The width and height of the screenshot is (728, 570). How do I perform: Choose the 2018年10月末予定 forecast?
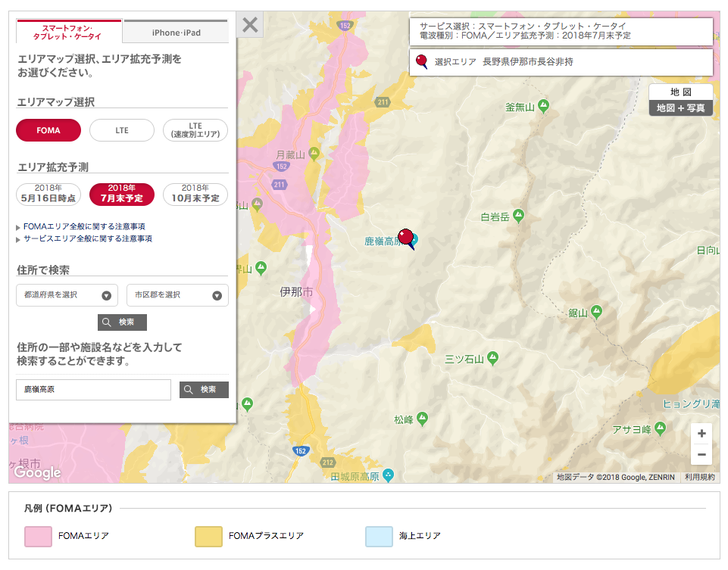(195, 194)
